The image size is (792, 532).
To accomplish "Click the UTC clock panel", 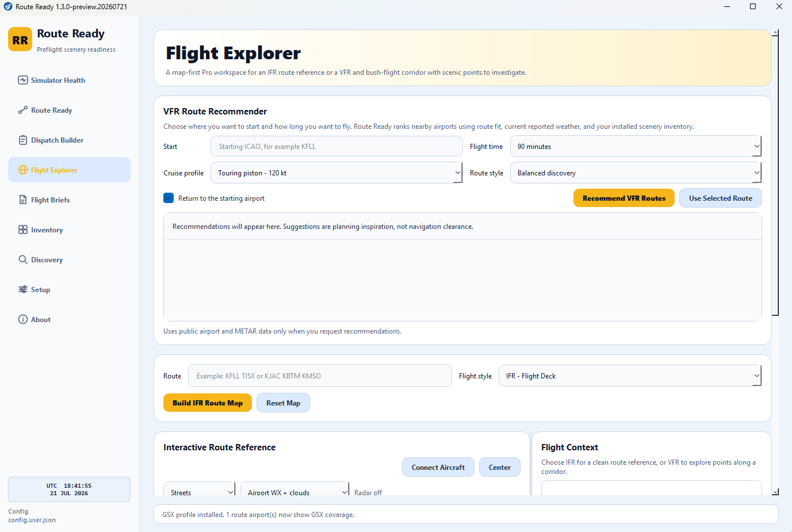I will 69,489.
